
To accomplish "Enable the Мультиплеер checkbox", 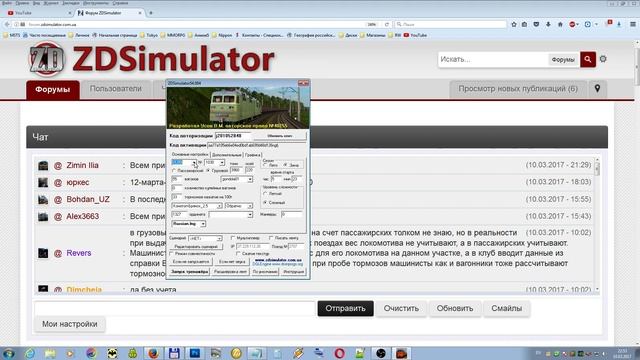I will pos(233,238).
